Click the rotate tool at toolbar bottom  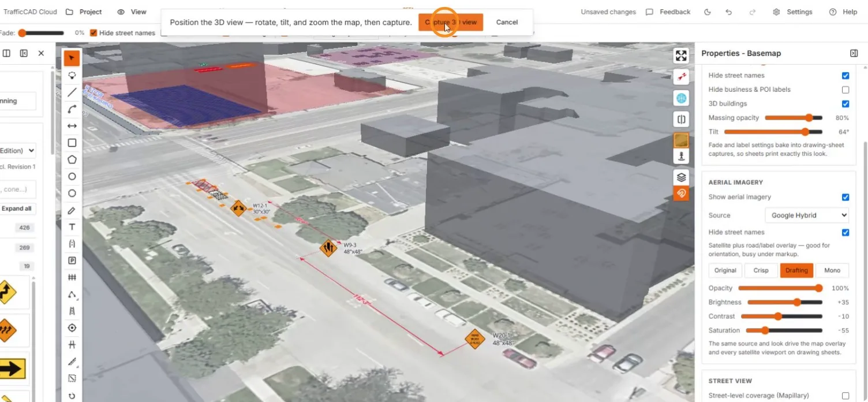point(72,396)
